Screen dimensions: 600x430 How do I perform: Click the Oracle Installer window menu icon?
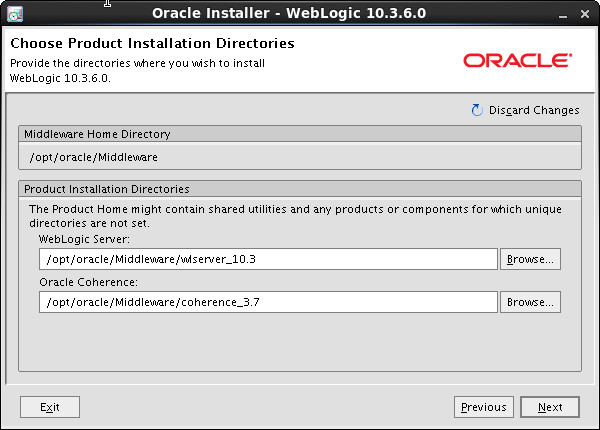point(15,14)
